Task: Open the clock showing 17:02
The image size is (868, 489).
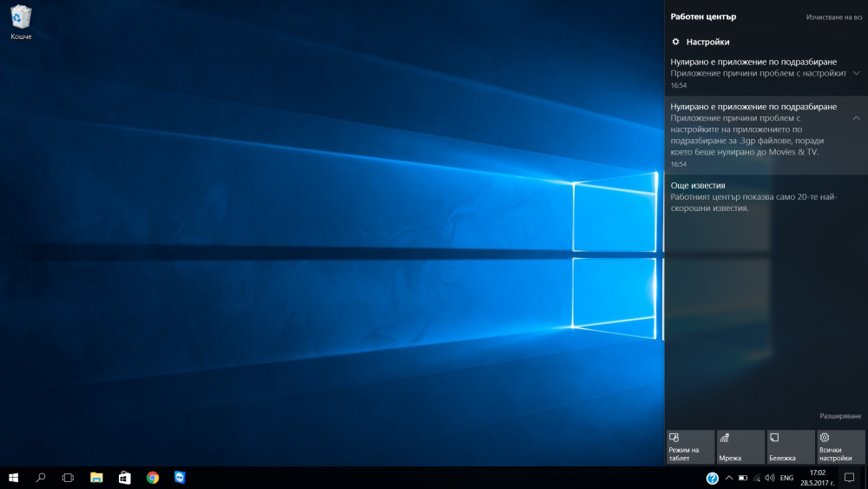Action: click(x=817, y=478)
